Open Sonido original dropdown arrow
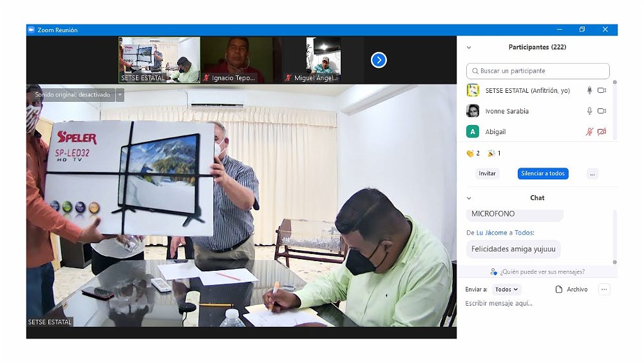 120,95
